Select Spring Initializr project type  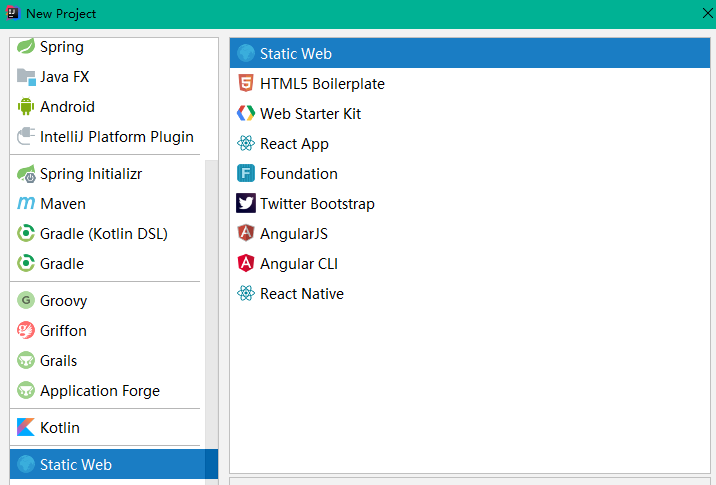pos(90,174)
